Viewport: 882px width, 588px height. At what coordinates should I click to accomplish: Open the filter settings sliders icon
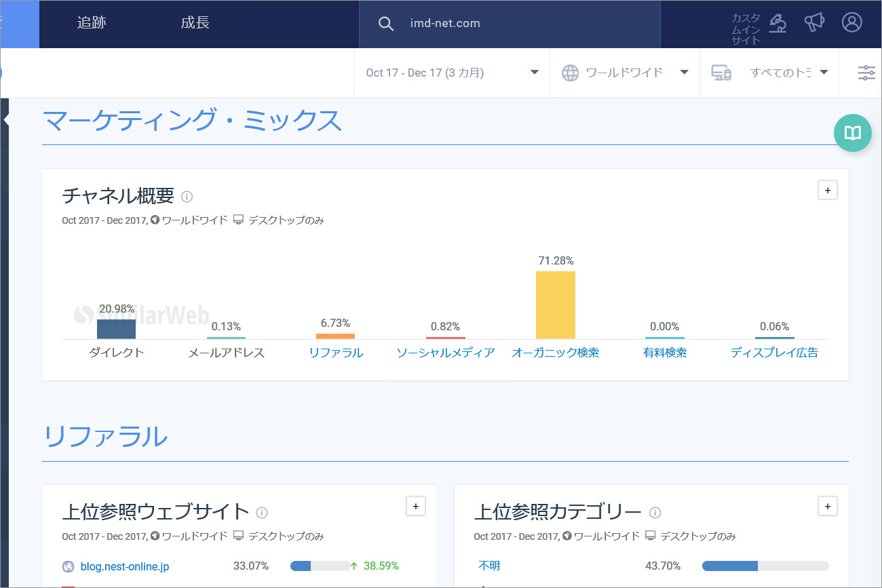tap(866, 73)
